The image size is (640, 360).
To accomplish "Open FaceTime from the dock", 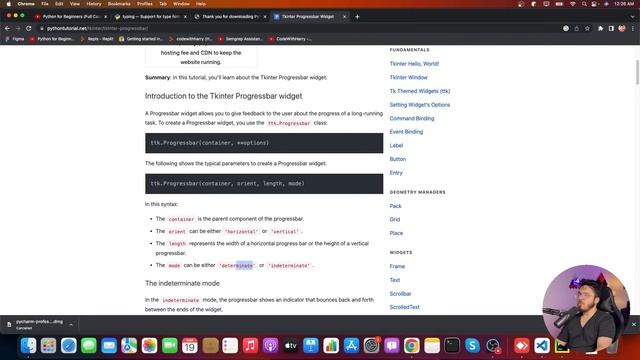I will tap(169, 346).
